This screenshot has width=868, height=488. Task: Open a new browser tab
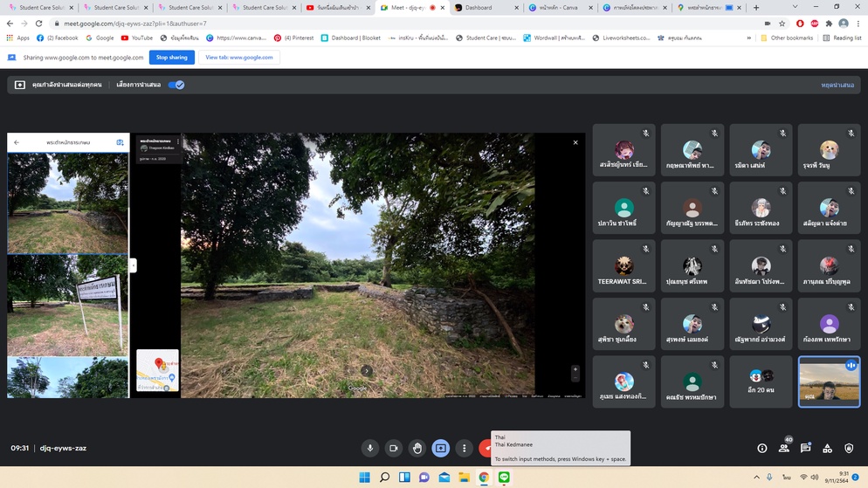click(x=756, y=8)
